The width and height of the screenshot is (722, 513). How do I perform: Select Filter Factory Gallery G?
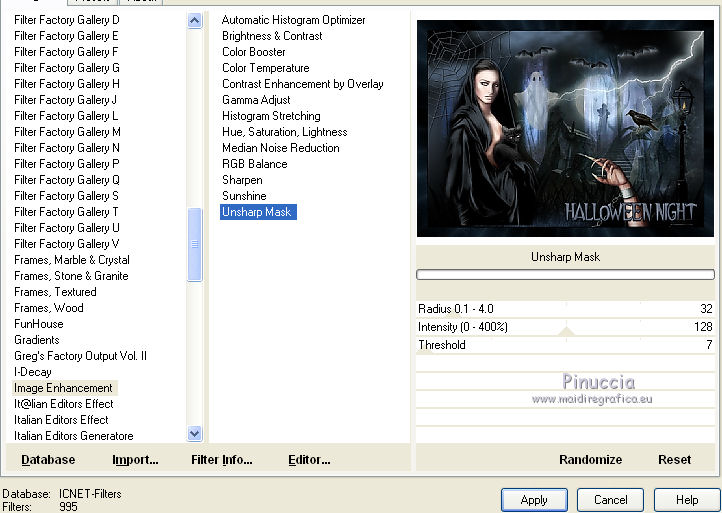point(67,68)
